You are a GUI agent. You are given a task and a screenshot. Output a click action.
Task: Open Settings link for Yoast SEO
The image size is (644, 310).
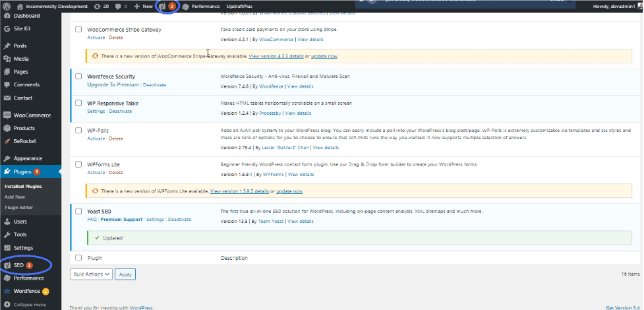pos(156,220)
